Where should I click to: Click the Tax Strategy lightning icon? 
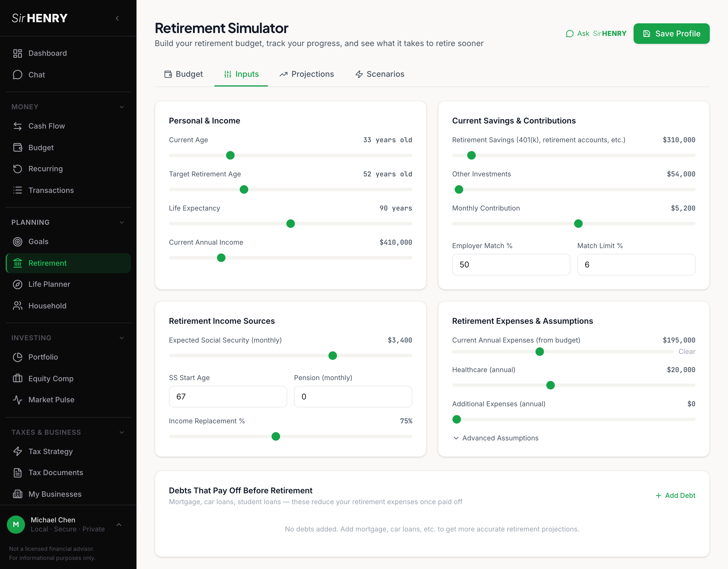[18, 451]
